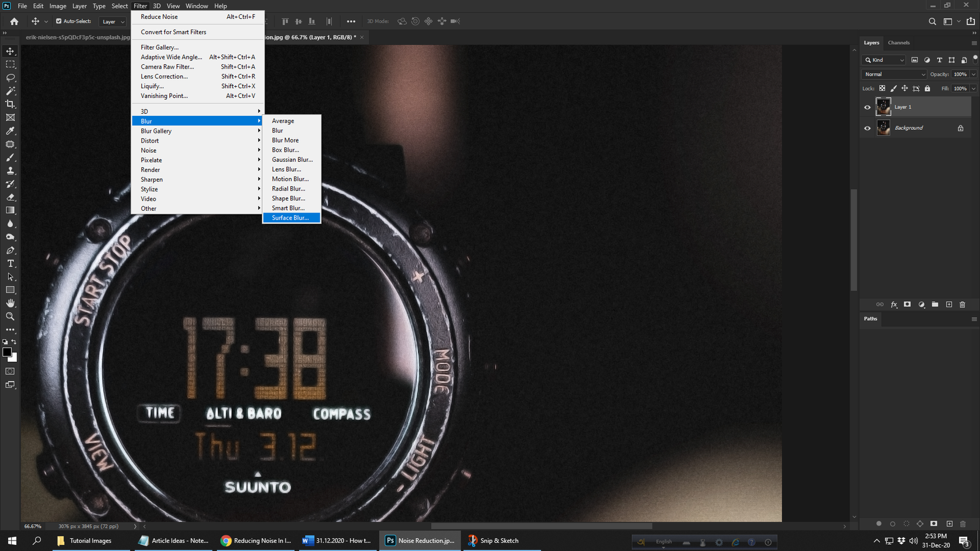This screenshot has height=551, width=980.
Task: Select the Hand tool
Action: pos(10,304)
